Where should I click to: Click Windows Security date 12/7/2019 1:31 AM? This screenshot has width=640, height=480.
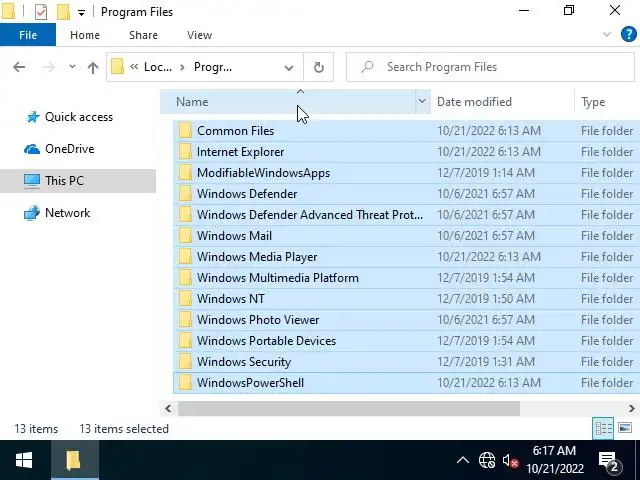pos(486,362)
